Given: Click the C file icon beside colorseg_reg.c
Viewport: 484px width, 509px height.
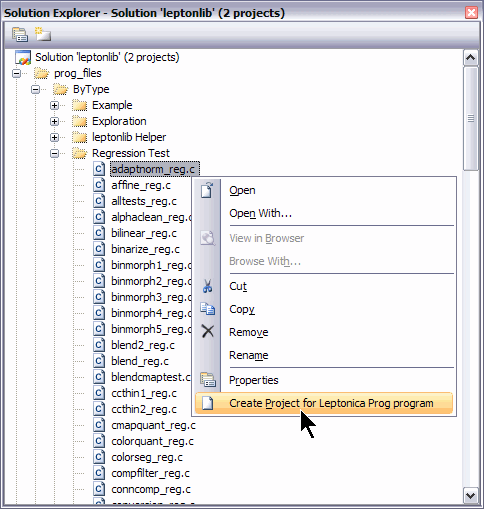Looking at the screenshot, I should click(x=99, y=457).
